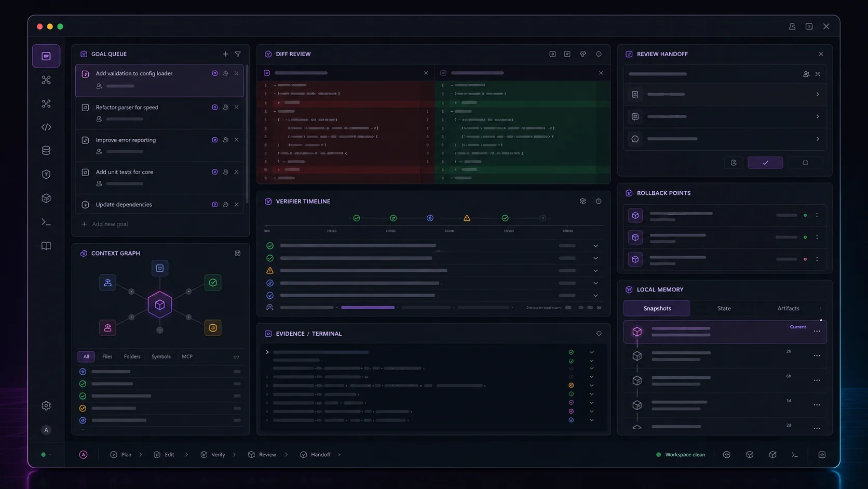This screenshot has width=868, height=489.
Task: Click the Context Graph panel options icon
Action: point(237,253)
